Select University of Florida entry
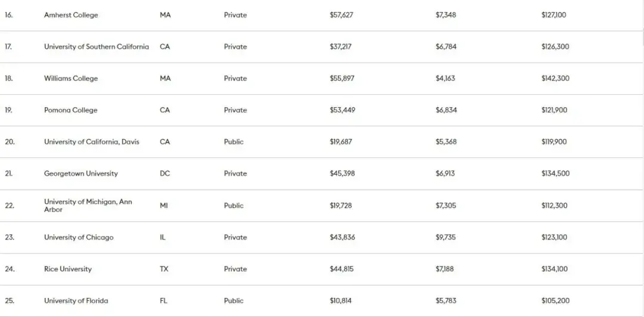This screenshot has width=644, height=317. (76, 301)
